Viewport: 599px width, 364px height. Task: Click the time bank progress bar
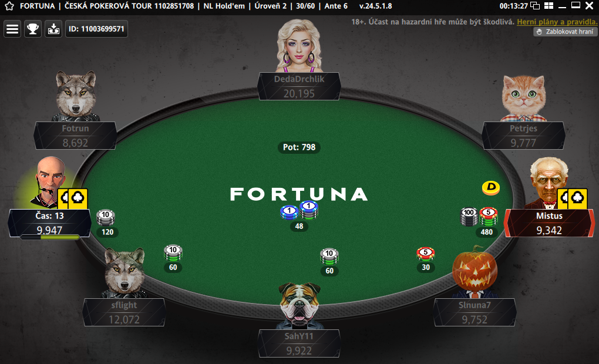click(50, 237)
